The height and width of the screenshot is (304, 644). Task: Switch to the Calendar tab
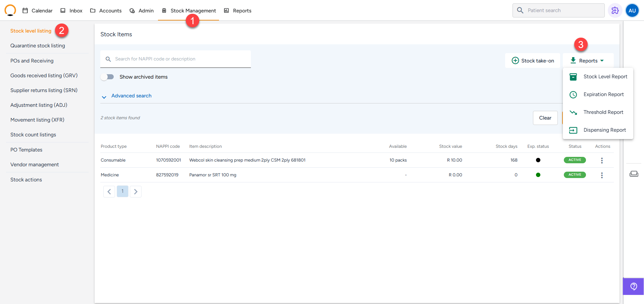click(x=38, y=11)
